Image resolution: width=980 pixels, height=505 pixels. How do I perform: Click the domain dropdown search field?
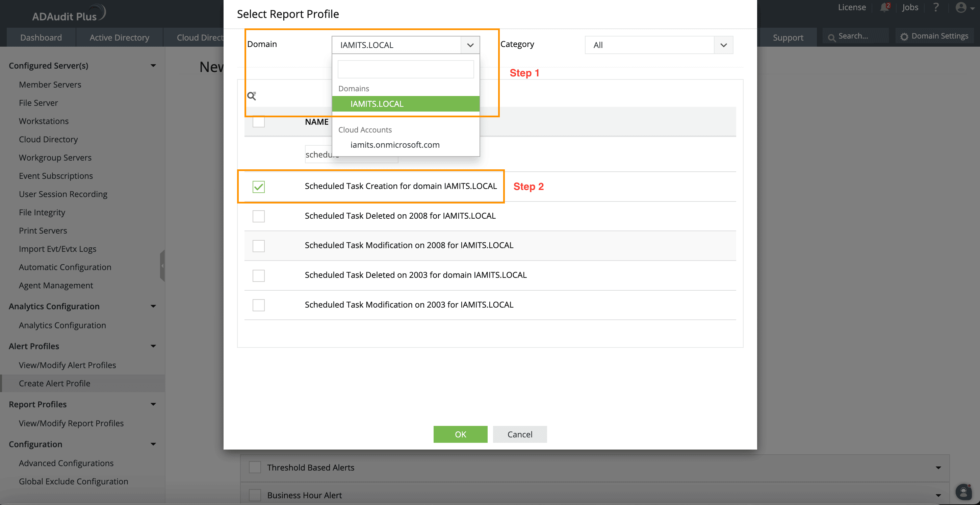(406, 69)
